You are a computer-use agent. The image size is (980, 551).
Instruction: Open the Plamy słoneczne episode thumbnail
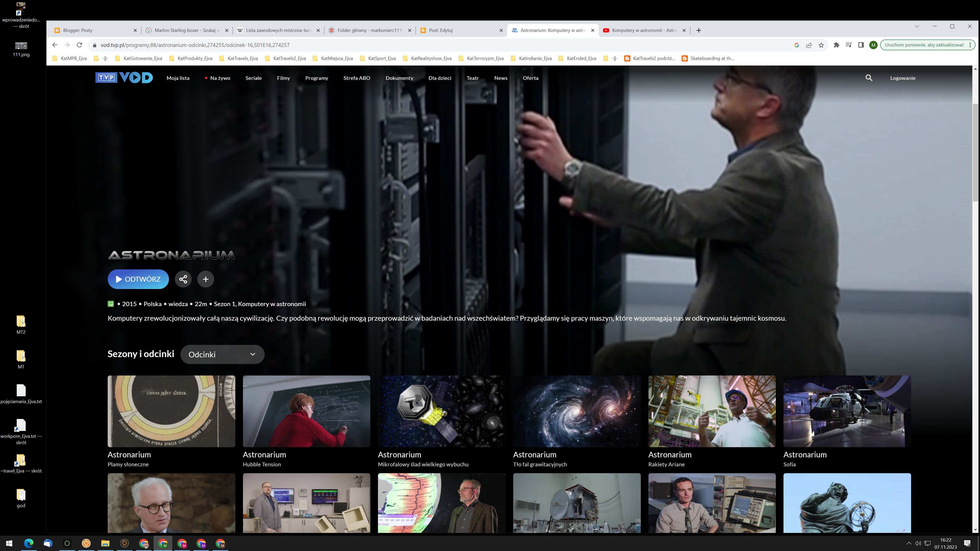point(171,411)
